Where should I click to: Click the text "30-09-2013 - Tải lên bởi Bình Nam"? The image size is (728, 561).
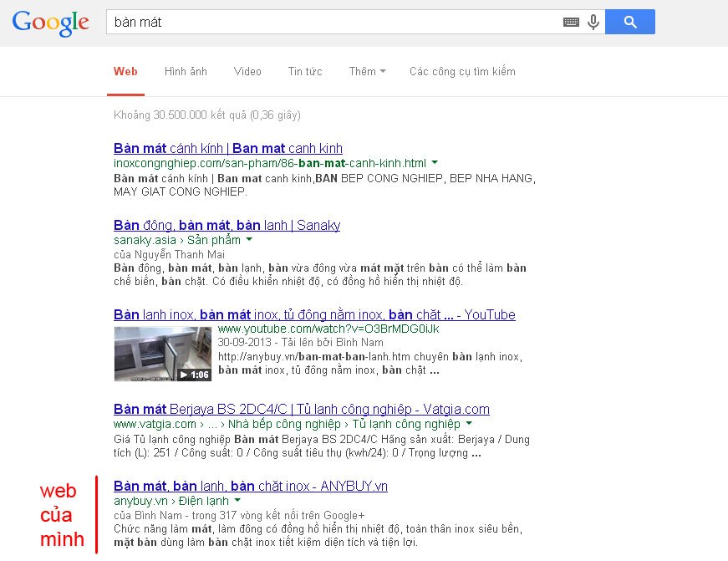click(x=300, y=343)
